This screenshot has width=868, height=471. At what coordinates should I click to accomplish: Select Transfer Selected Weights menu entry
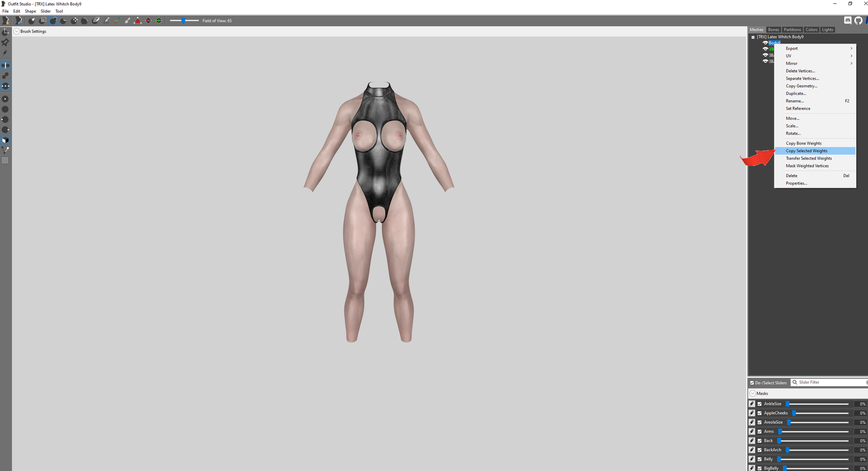(x=815, y=159)
